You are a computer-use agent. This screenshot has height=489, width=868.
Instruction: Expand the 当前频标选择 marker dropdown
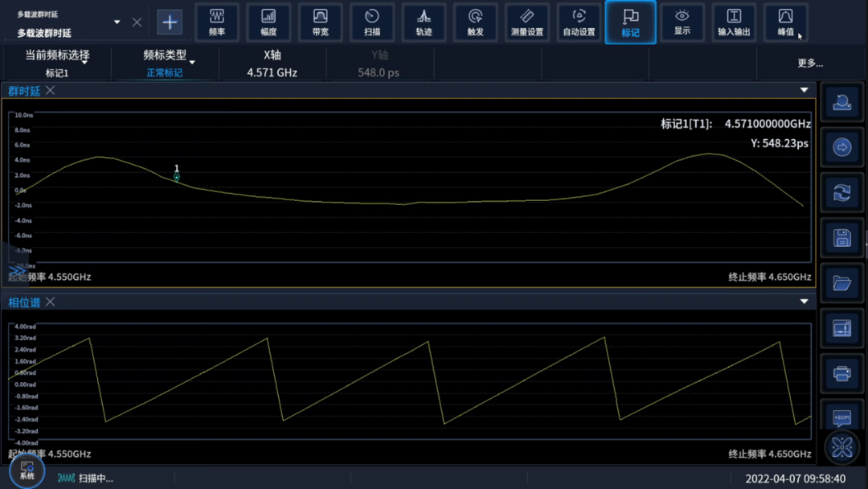(x=57, y=64)
